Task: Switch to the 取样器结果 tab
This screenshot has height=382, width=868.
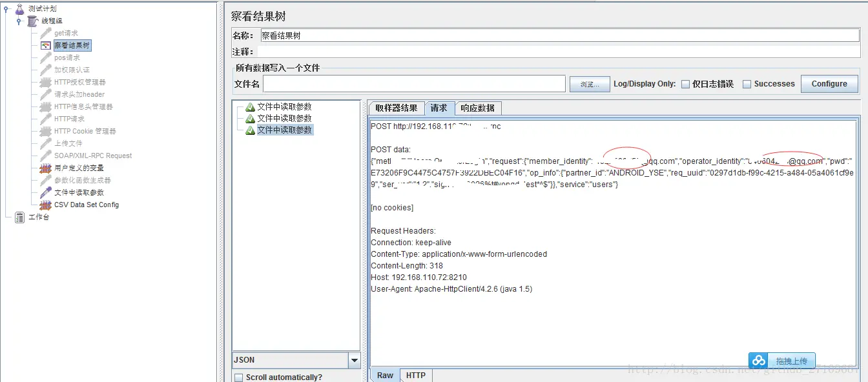Action: tap(397, 108)
